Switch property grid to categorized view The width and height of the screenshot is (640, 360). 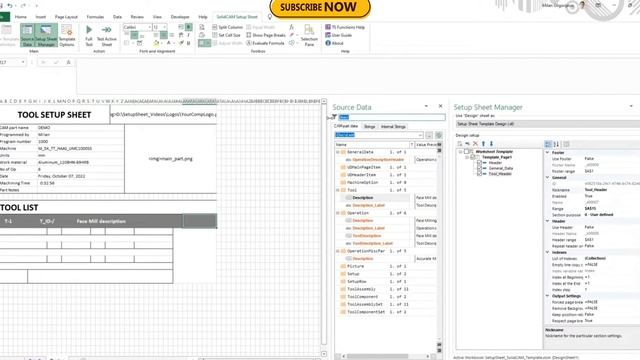(x=548, y=144)
